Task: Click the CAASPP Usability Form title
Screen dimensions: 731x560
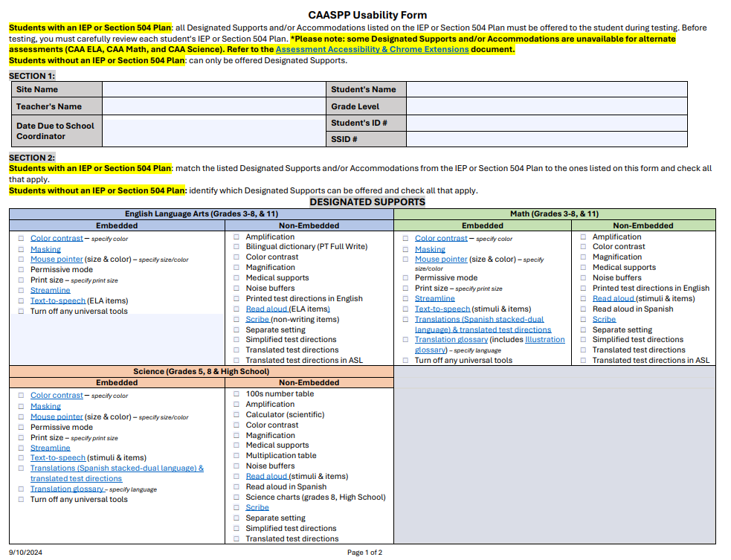Action: [x=367, y=16]
